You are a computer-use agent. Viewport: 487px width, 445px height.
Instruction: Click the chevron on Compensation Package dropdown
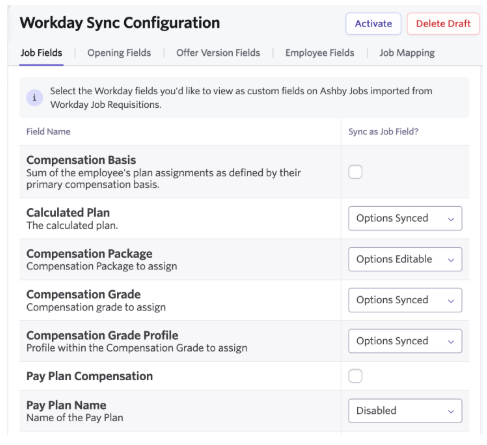click(x=451, y=260)
